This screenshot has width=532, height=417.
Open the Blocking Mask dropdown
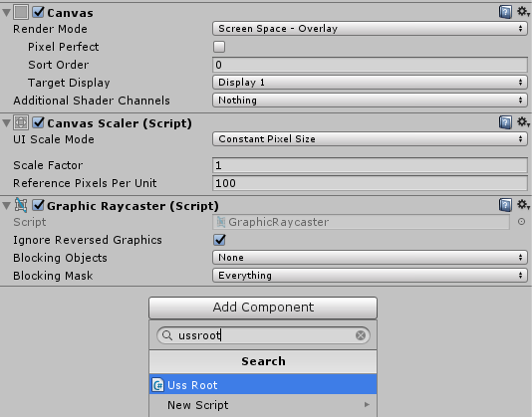[370, 276]
